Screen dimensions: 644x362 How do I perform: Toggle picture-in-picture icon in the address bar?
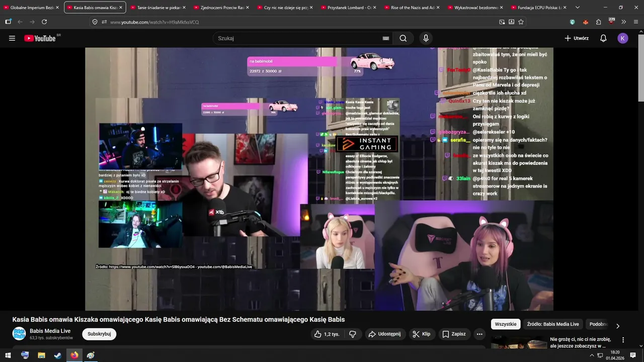[502, 22]
